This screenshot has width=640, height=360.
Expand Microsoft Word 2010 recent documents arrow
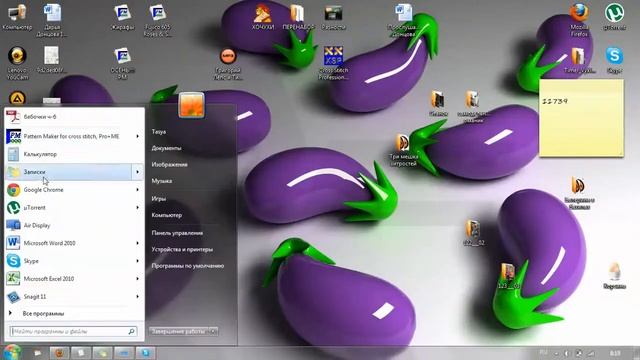click(x=138, y=243)
